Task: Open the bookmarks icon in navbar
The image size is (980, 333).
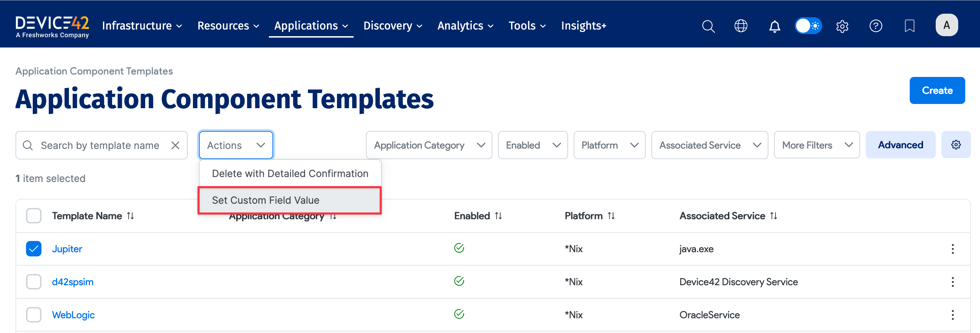Action: [910, 26]
